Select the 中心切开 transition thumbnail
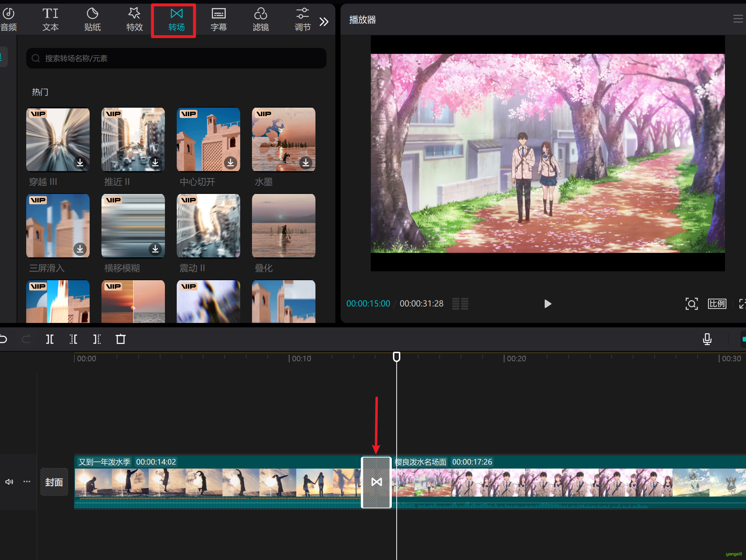746x560 pixels. pos(208,139)
